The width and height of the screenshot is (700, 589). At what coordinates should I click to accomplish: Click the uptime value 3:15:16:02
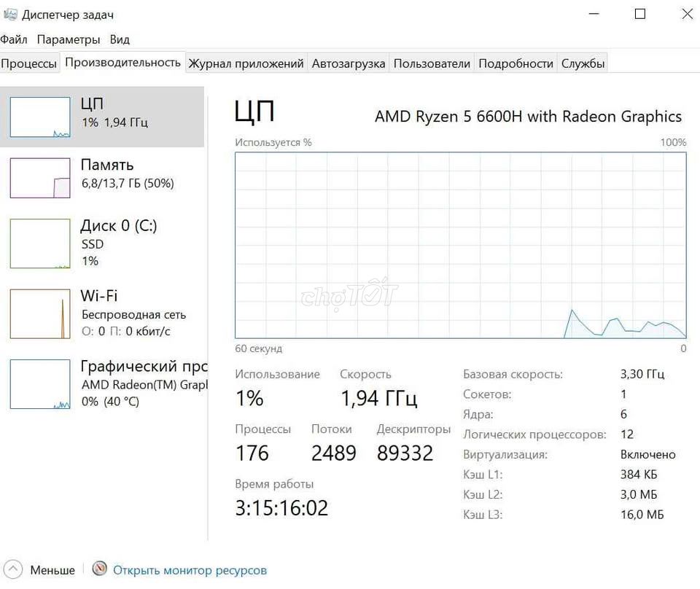tap(281, 508)
